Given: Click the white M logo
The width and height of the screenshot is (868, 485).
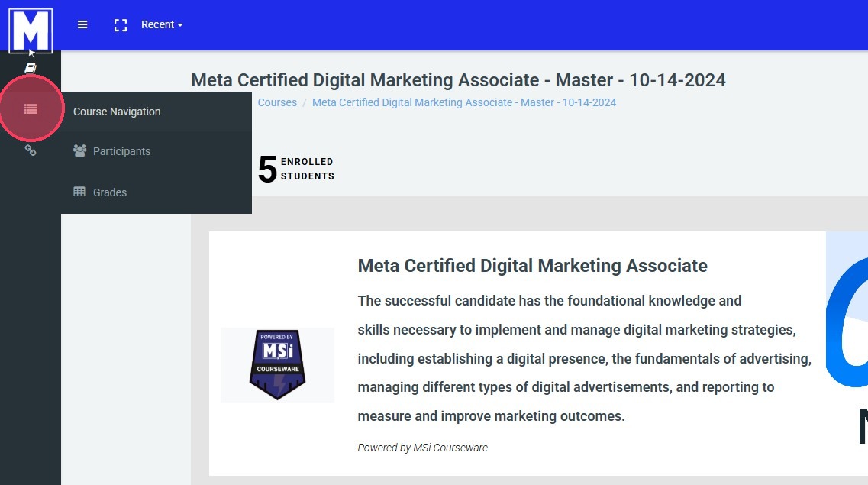Looking at the screenshot, I should [x=31, y=31].
